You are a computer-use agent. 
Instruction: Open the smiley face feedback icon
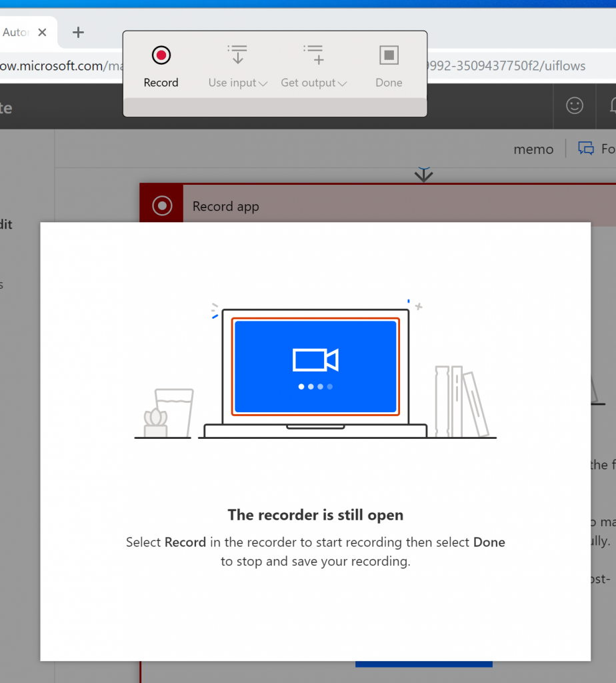(x=574, y=105)
